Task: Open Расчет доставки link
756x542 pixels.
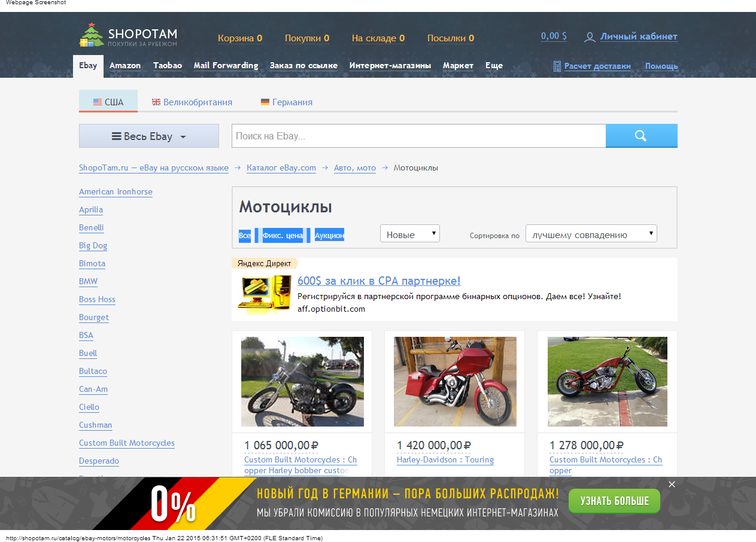Action: (597, 66)
